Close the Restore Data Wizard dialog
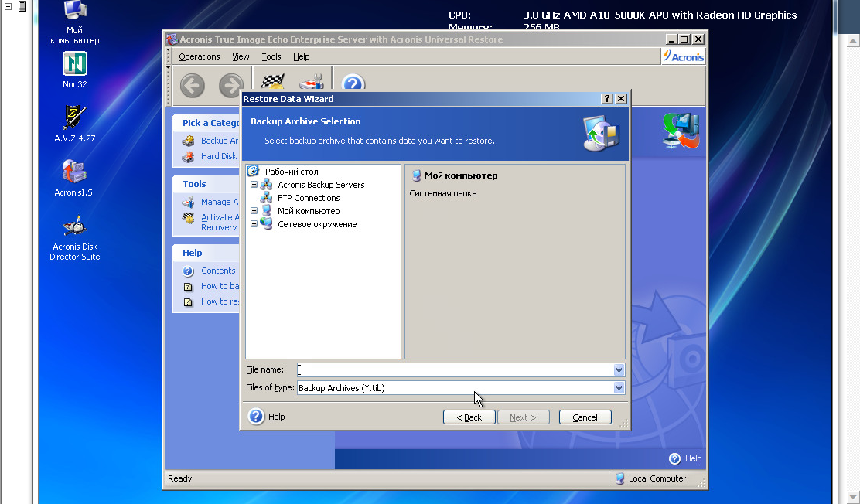The width and height of the screenshot is (860, 504). 621,99
